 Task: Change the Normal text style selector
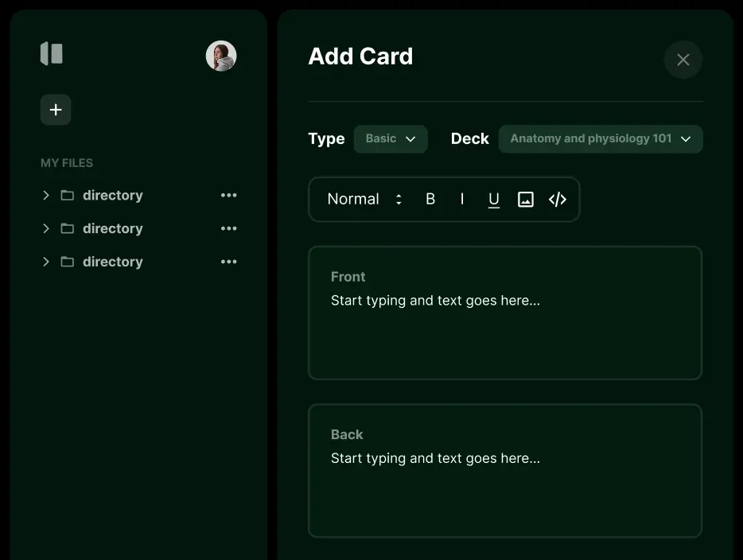pos(365,200)
